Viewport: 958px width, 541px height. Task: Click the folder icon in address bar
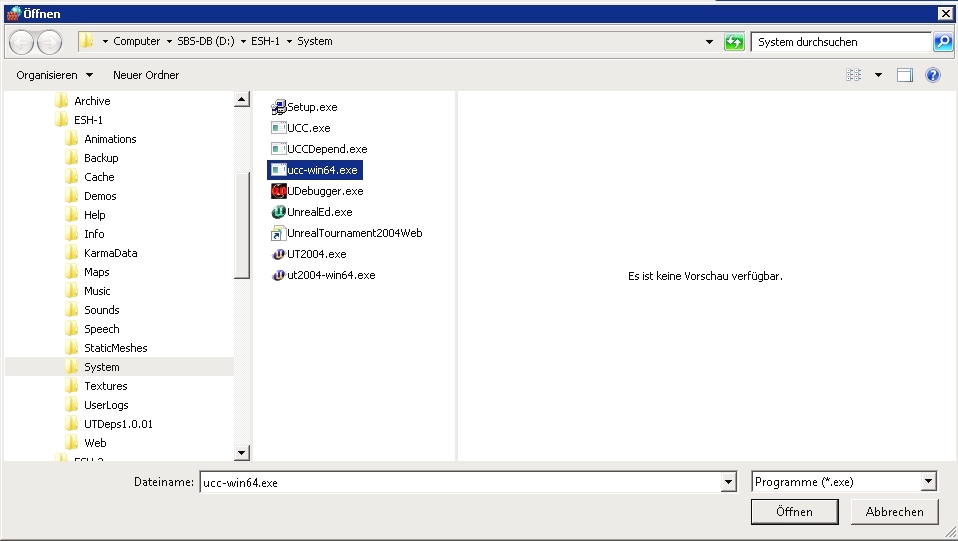[x=87, y=41]
